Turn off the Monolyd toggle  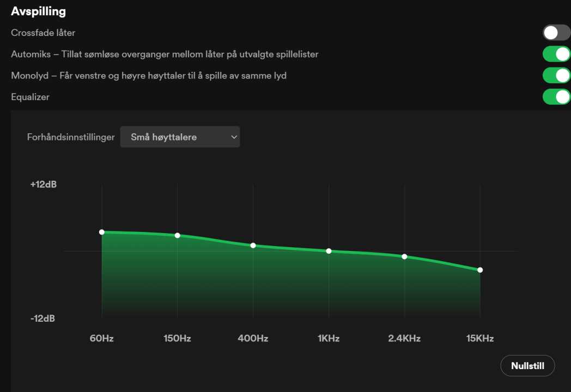click(556, 76)
